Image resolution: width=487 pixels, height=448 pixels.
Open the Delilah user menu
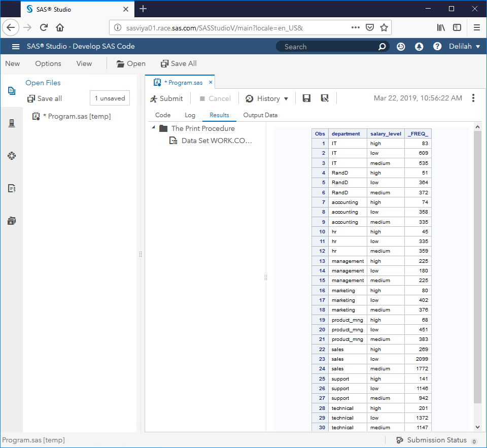coord(464,46)
